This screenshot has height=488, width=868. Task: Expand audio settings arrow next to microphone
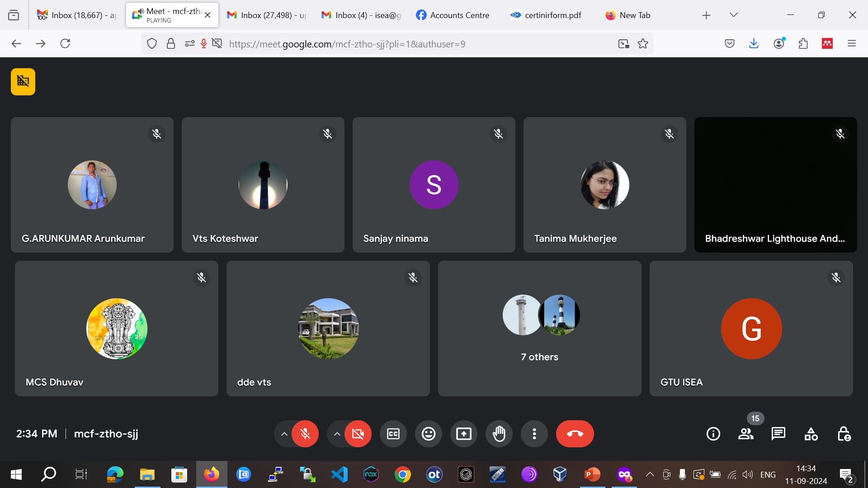tap(284, 434)
